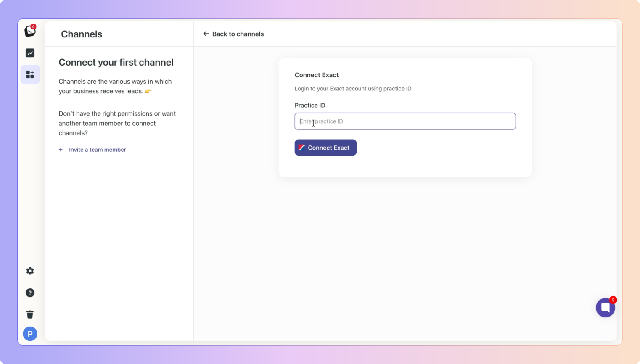Open the Trash bin icon

pyautogui.click(x=30, y=314)
